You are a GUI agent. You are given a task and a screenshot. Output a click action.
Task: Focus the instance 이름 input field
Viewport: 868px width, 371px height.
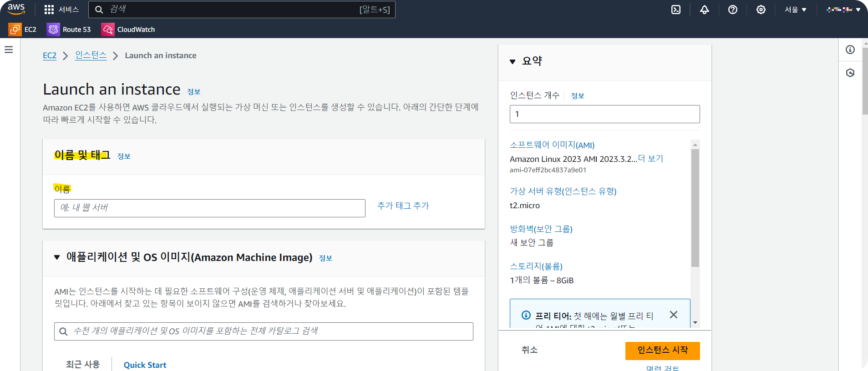(x=209, y=208)
